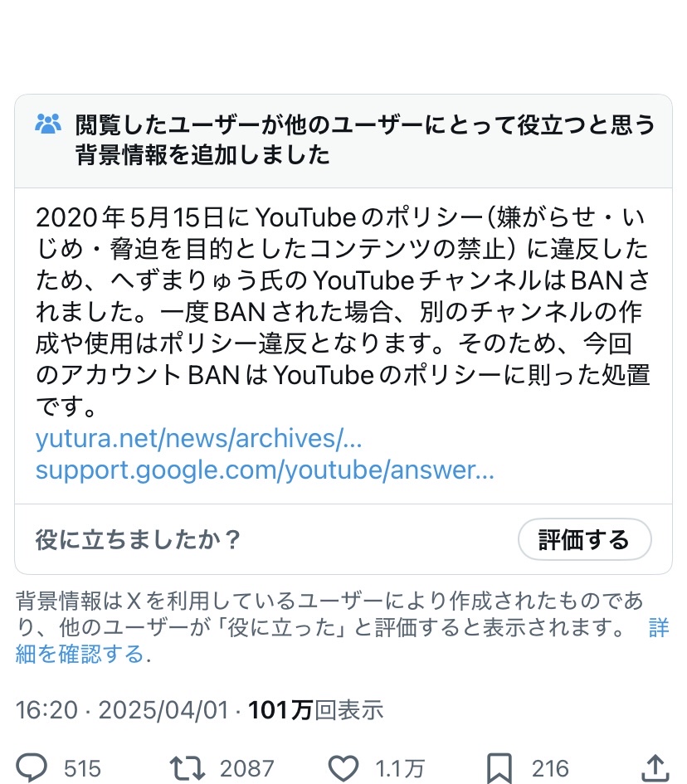687x784 pixels.
Task: Open the support.google.com youtube answer link
Action: [265, 470]
